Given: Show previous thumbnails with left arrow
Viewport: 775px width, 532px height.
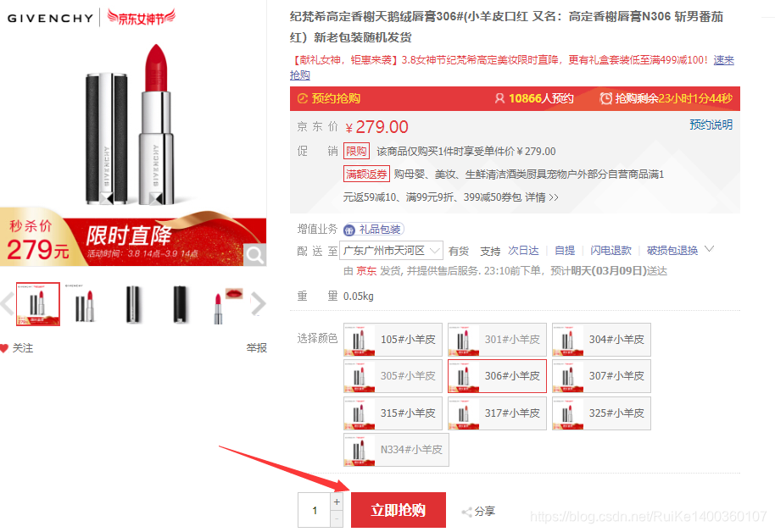Looking at the screenshot, I should (7, 304).
